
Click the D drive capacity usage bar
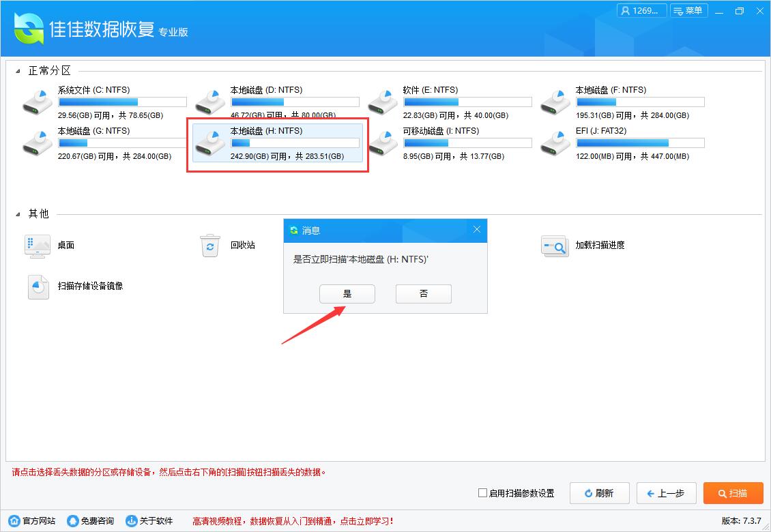[295, 102]
